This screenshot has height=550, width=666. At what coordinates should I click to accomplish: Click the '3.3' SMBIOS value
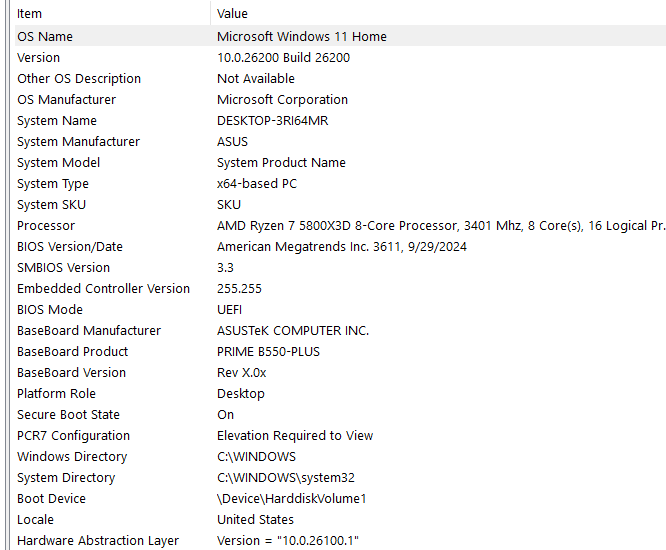click(x=225, y=268)
